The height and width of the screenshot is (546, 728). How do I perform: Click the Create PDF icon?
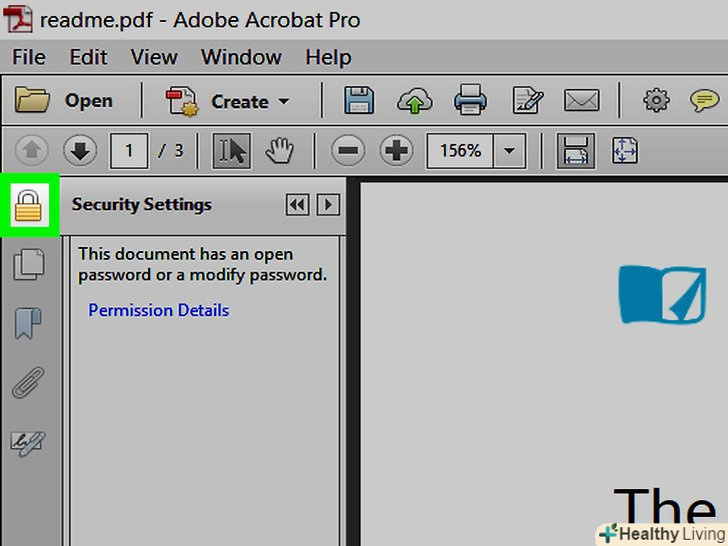click(x=182, y=100)
